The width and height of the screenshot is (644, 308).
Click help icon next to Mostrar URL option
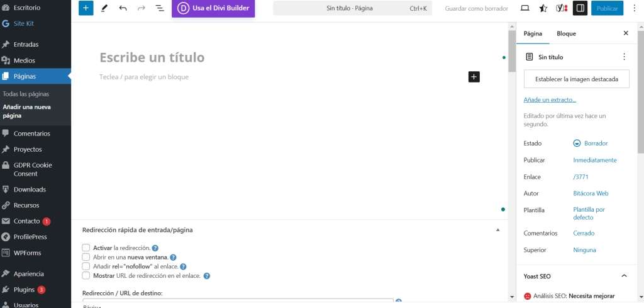[207, 276]
